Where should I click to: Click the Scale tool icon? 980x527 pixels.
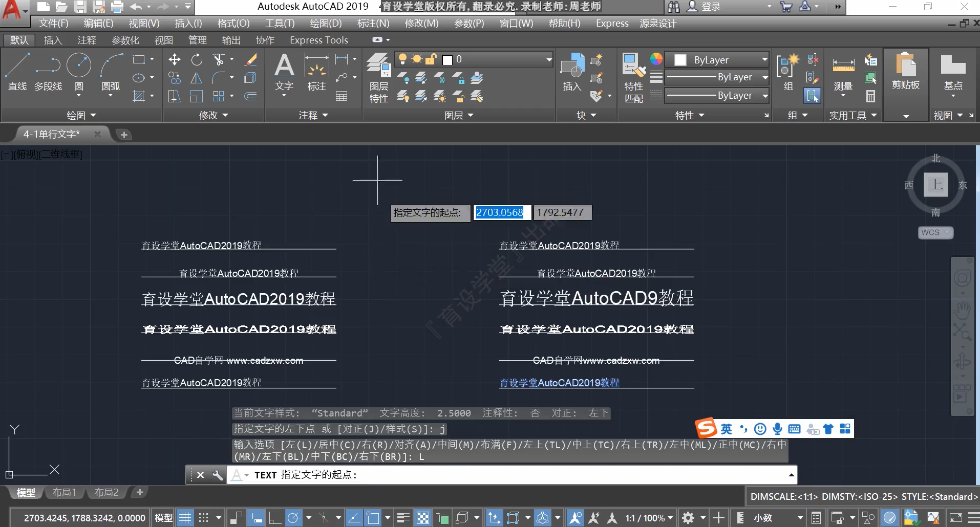pos(197,96)
